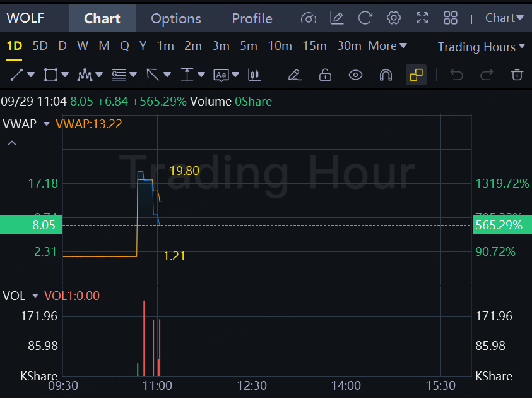This screenshot has height=398, width=532.
Task: Toggle drawings visibility with eye icon
Action: click(355, 75)
